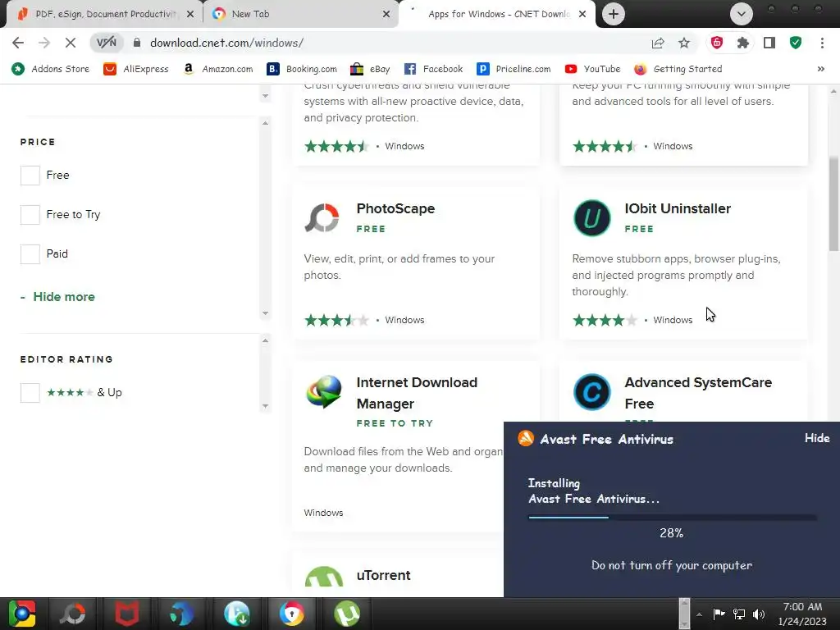Viewport: 840px width, 630px height.
Task: Open the Getting Started bookmark
Action: [678, 69]
